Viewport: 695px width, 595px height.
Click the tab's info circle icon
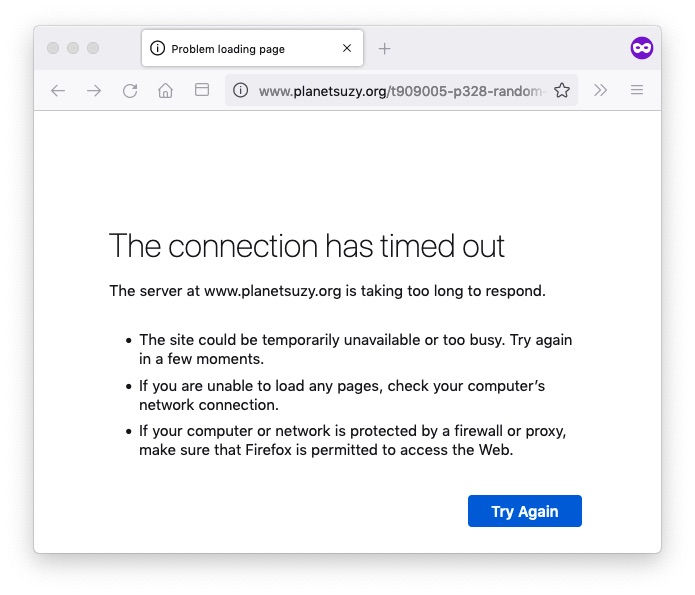[157, 48]
